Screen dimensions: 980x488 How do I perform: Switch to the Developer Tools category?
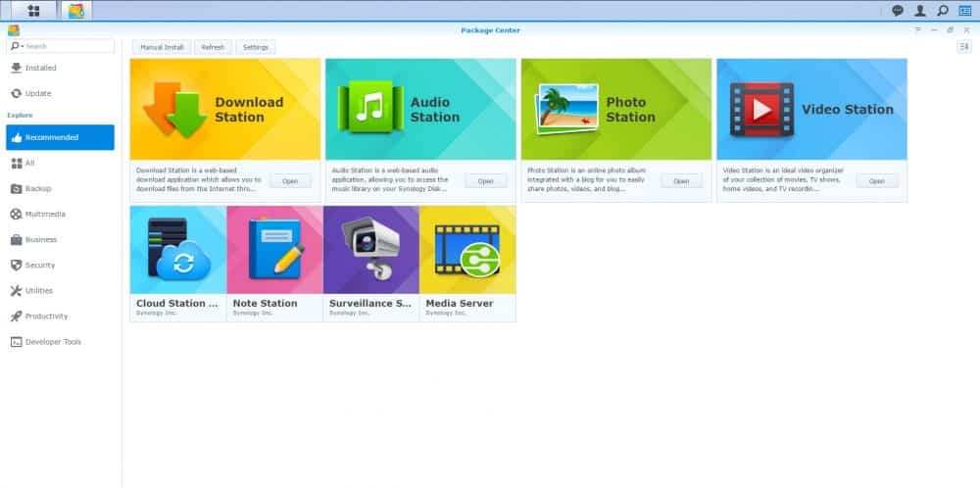pos(60,342)
